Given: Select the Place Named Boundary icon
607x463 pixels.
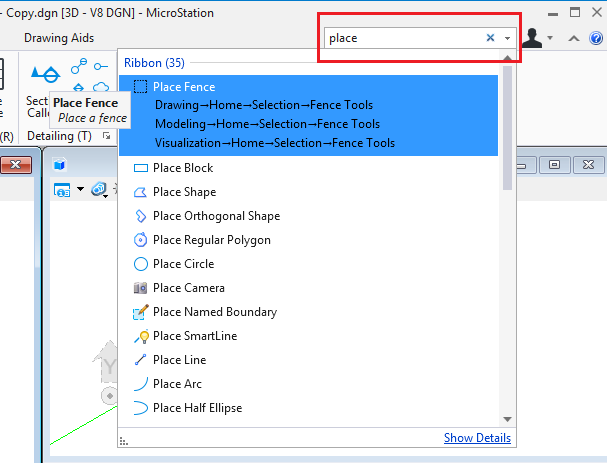Looking at the screenshot, I should pos(141,312).
